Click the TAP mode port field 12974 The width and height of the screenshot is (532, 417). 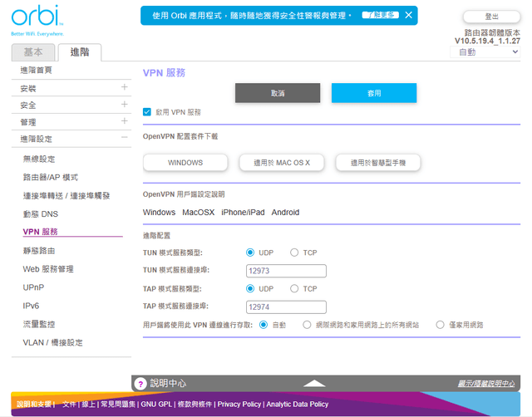[x=286, y=307]
